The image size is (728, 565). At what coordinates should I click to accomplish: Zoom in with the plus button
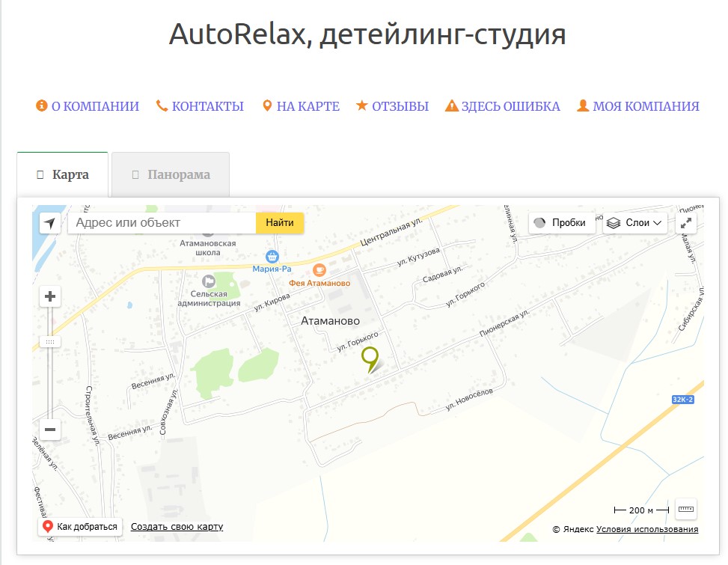tap(50, 296)
